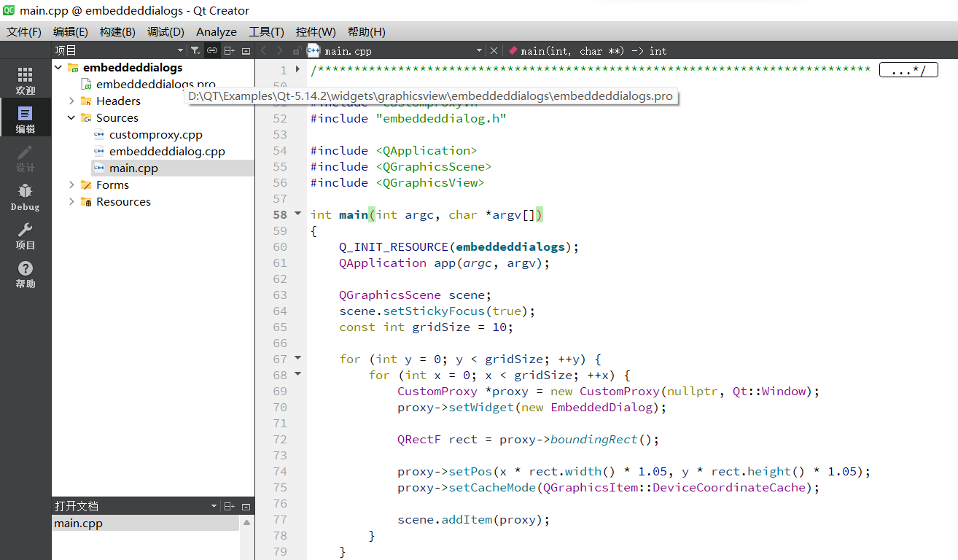Image resolution: width=958 pixels, height=560 pixels.
Task: Open the 编辑(E) menu
Action: (71, 31)
